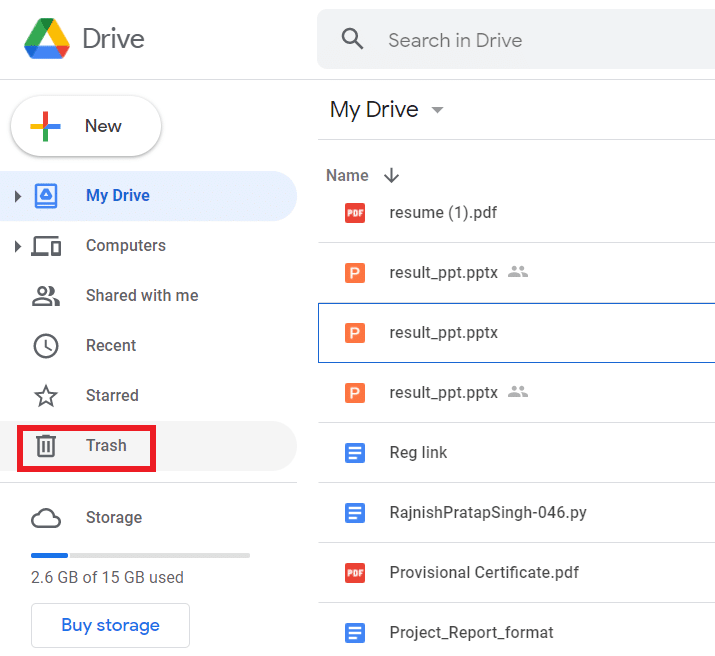
Task: Click the PDF icon beside resume (1).pdf
Action: [x=355, y=213]
